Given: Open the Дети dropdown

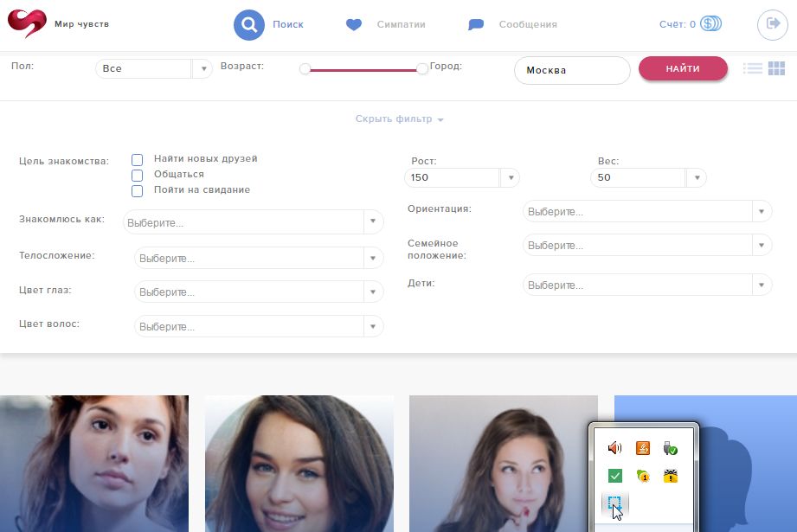Looking at the screenshot, I should [647, 285].
